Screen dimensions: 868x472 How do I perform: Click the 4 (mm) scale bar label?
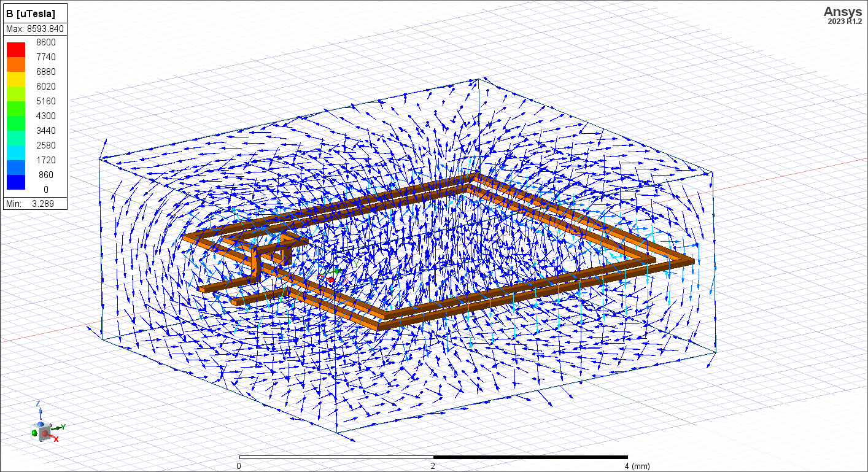click(637, 466)
